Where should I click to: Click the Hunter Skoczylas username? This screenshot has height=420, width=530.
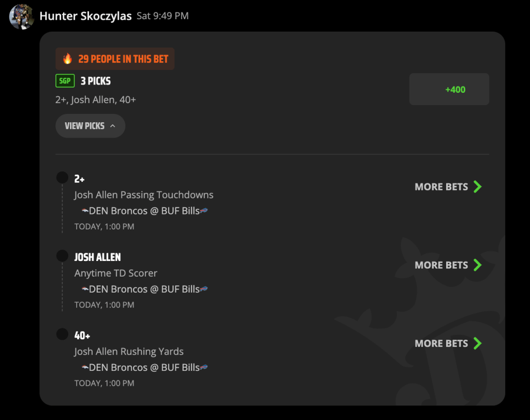85,16
